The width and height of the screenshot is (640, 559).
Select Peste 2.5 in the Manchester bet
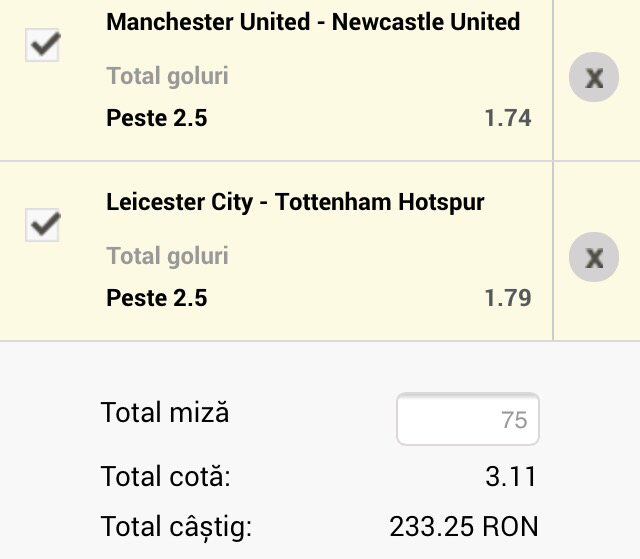[x=156, y=118]
